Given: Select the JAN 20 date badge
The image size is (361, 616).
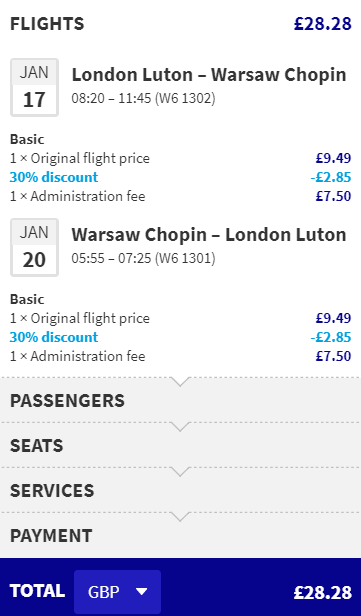Looking at the screenshot, I should pos(35,248).
